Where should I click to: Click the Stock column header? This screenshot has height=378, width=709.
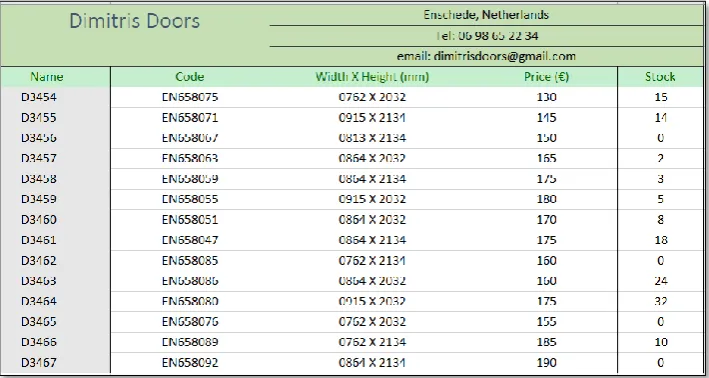[x=660, y=77]
